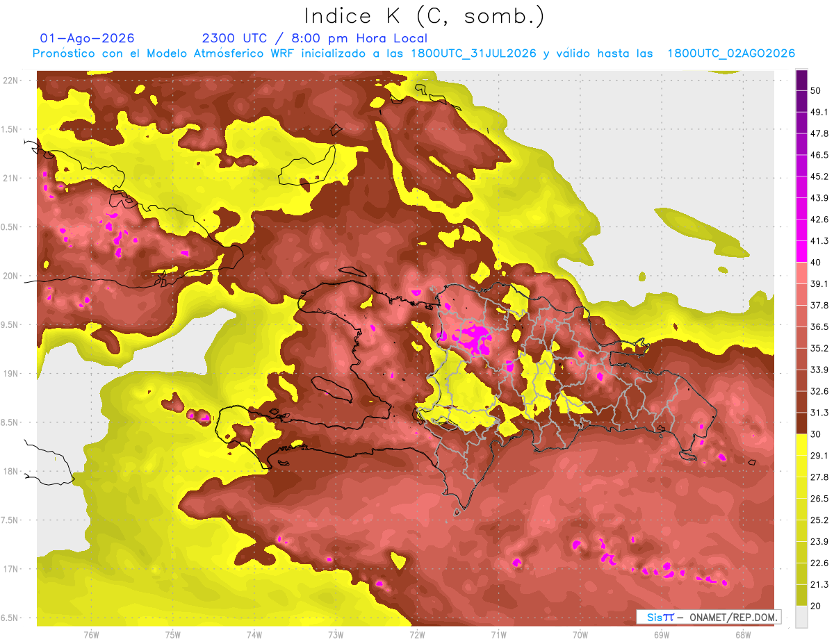
Task: Pick the salmon swatch between 39.1 and 40
Action: [801, 273]
